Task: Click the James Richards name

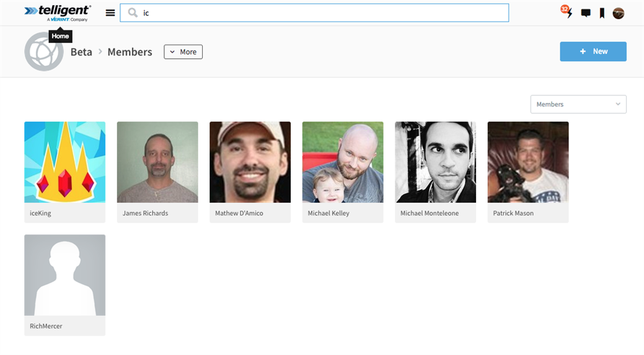Action: pos(146,213)
